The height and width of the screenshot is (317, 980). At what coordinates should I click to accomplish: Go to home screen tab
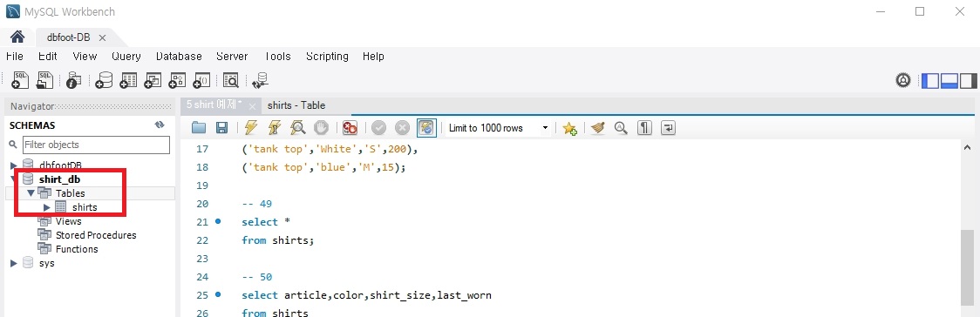(x=18, y=37)
